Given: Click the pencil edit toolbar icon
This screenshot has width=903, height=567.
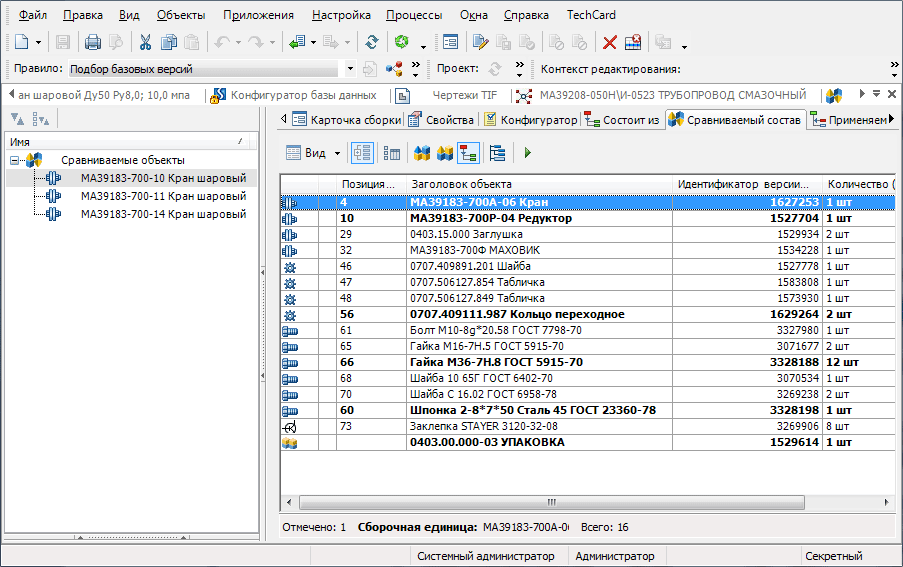Looking at the screenshot, I should point(480,43).
